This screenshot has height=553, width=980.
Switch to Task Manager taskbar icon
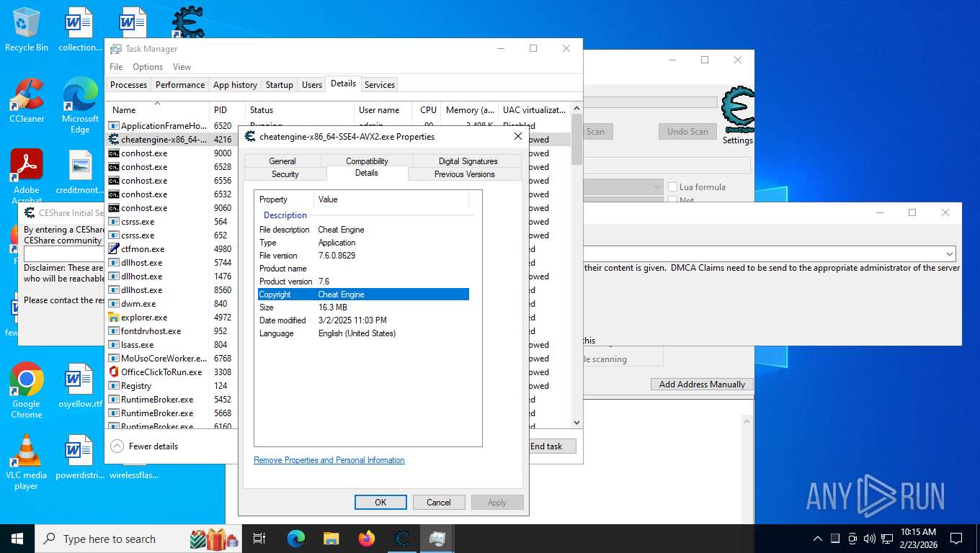coord(437,539)
